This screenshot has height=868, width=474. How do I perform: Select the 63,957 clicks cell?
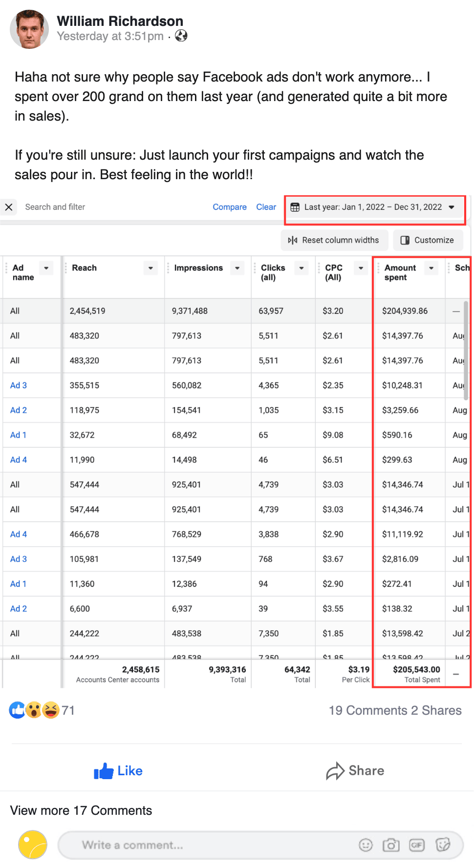tap(271, 311)
